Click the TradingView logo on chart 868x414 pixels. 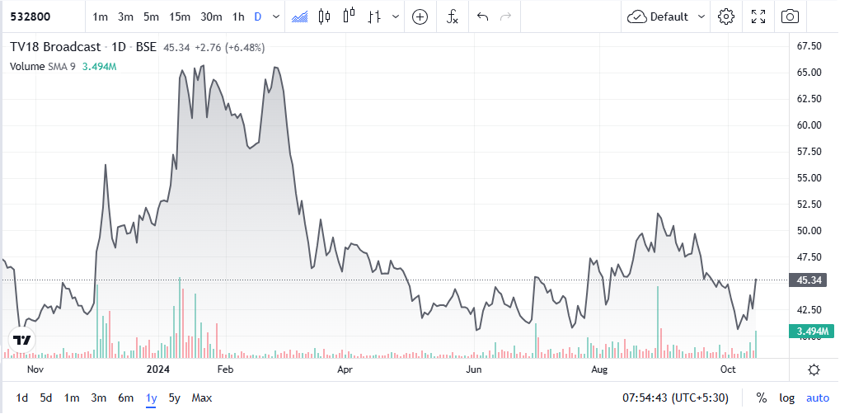pos(22,340)
